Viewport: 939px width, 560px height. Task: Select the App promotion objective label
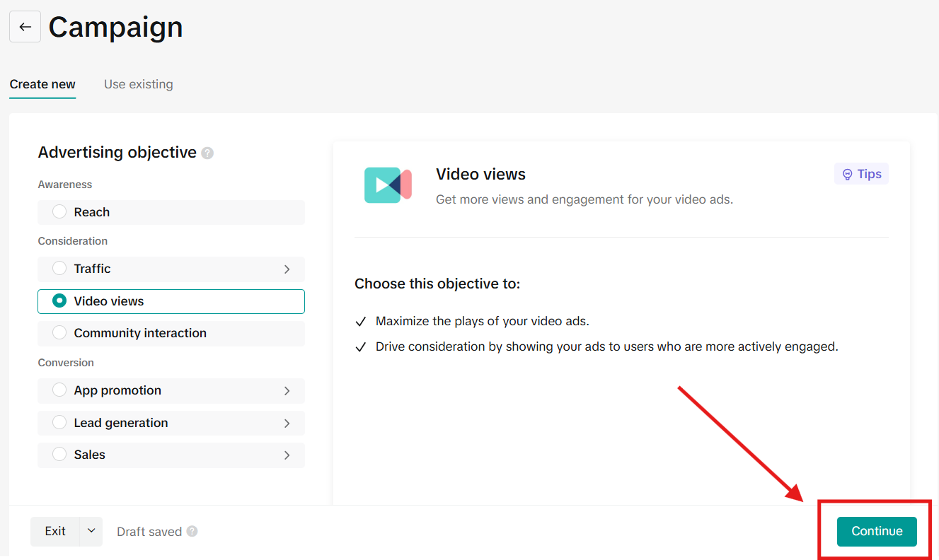tap(117, 390)
